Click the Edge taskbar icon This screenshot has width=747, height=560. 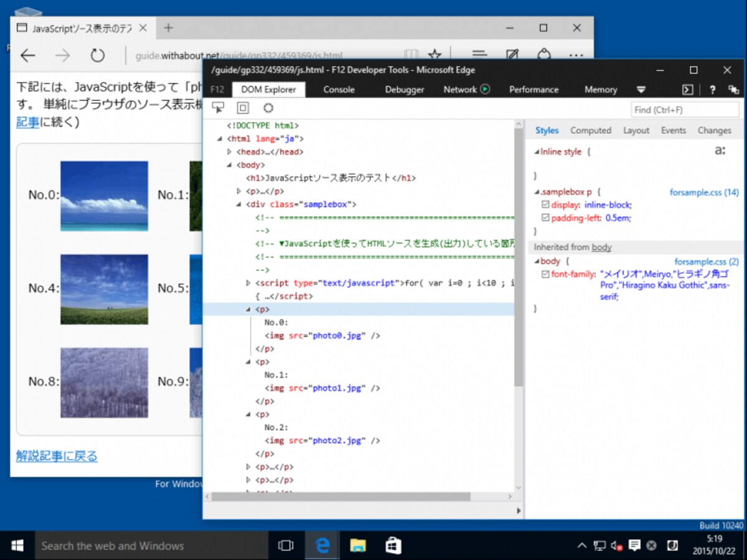322,546
